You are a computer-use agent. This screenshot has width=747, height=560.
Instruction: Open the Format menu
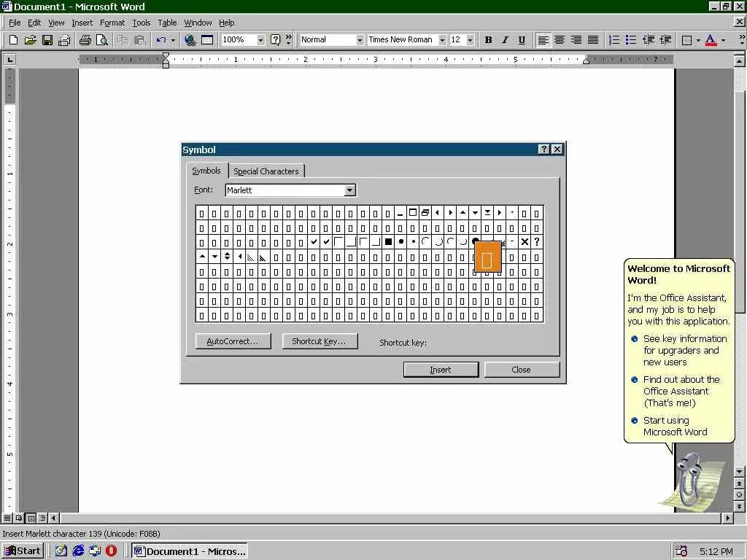(112, 23)
